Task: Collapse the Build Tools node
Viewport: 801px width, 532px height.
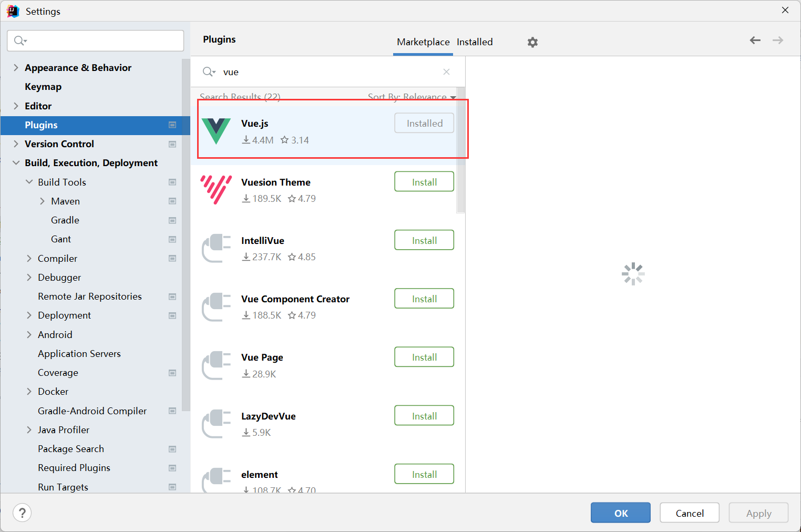Action: coord(29,182)
